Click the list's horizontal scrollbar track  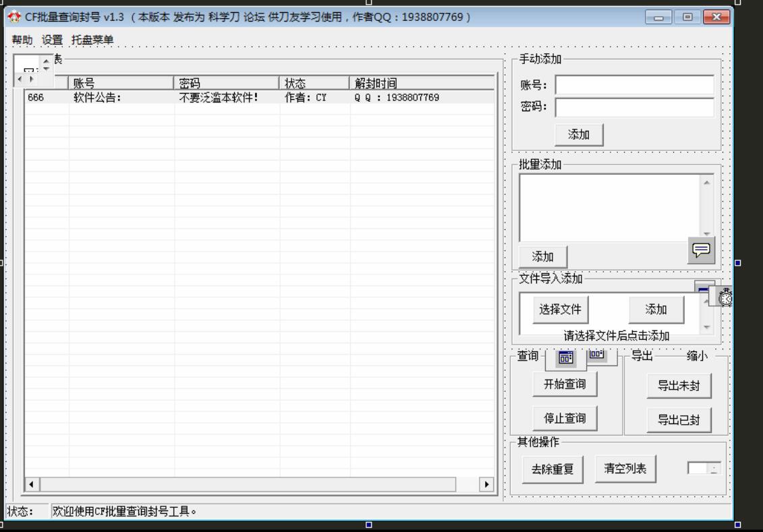click(x=248, y=484)
